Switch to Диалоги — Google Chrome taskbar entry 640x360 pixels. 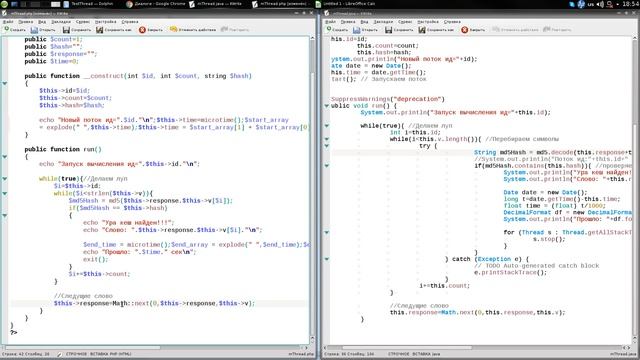[x=156, y=4]
